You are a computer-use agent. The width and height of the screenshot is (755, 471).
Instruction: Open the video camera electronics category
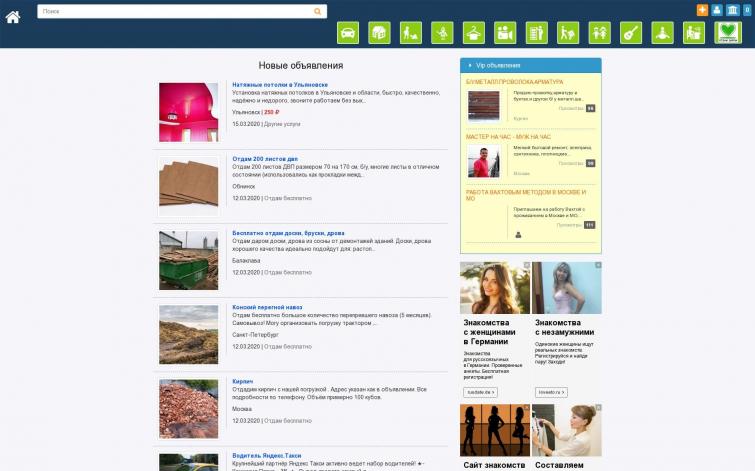[x=505, y=33]
